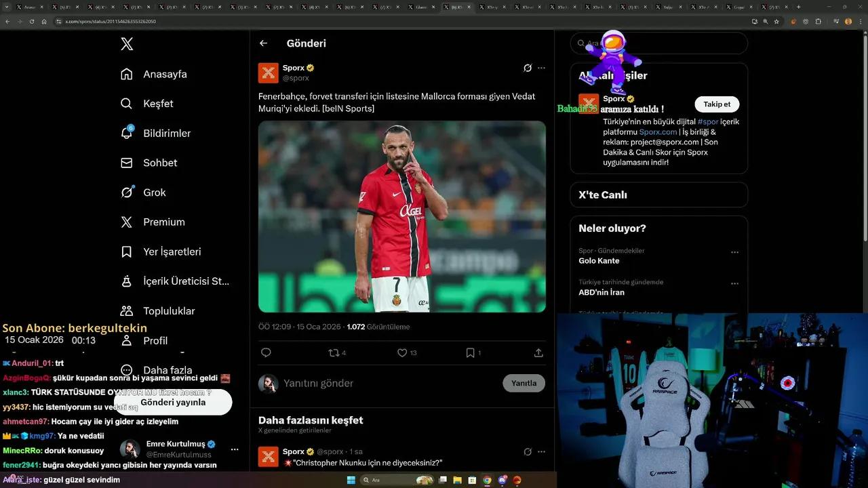Open a new browser tab with plus
The image size is (868, 488).
coord(798,7)
